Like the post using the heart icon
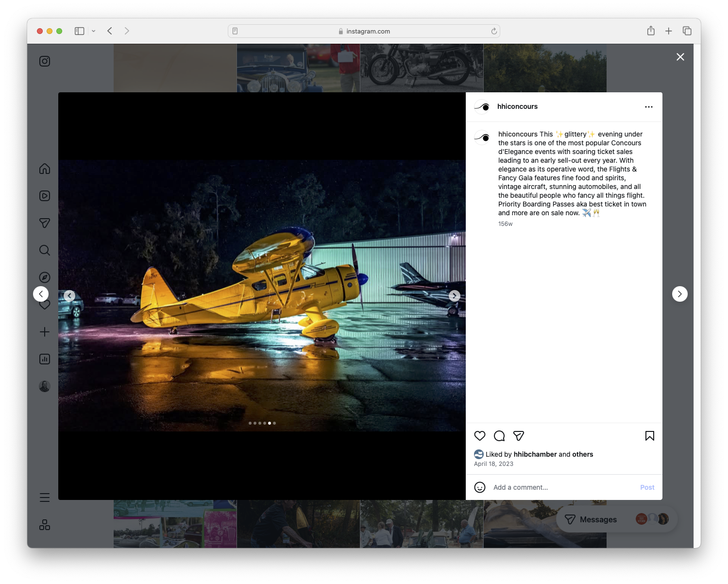The height and width of the screenshot is (584, 728). click(480, 436)
